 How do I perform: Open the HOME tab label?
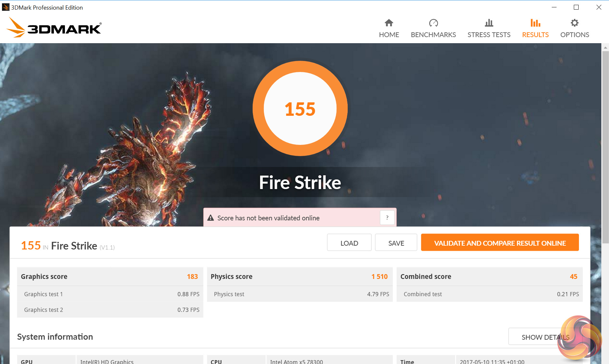(x=389, y=35)
